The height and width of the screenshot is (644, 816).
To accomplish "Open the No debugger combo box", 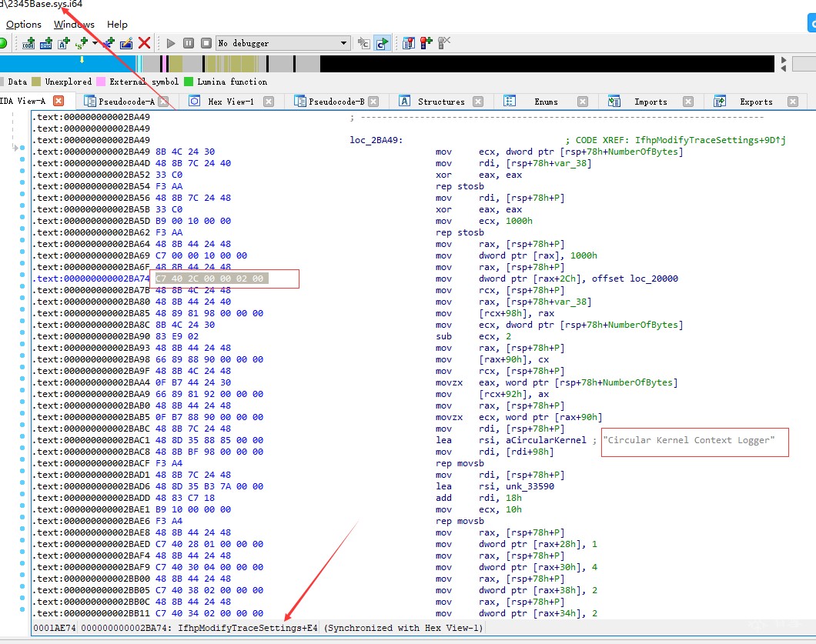I will tap(283, 43).
